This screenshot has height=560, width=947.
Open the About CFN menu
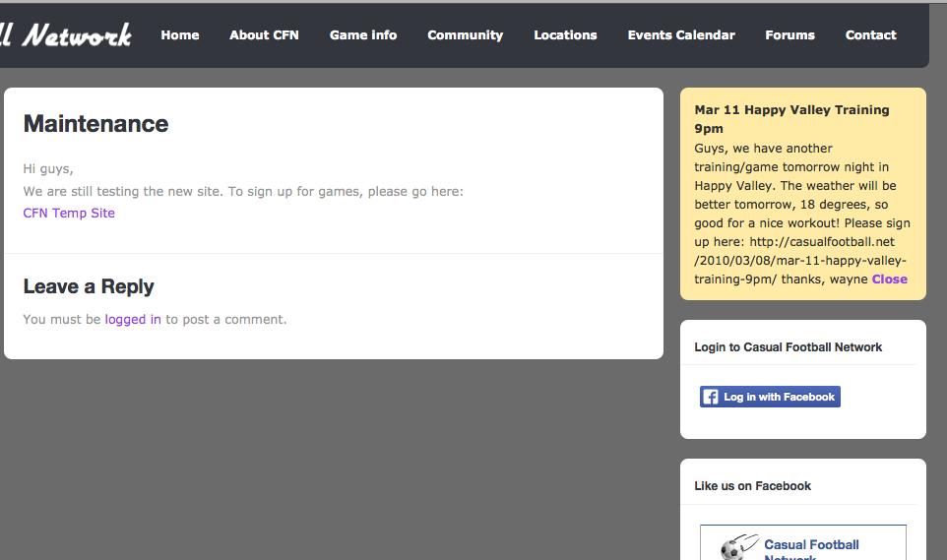[x=264, y=35]
